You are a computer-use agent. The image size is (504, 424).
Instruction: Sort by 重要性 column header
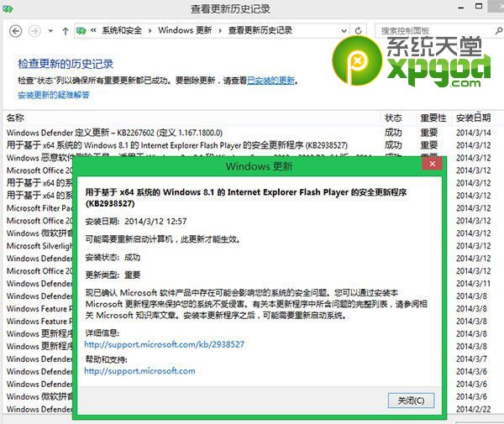click(x=433, y=118)
